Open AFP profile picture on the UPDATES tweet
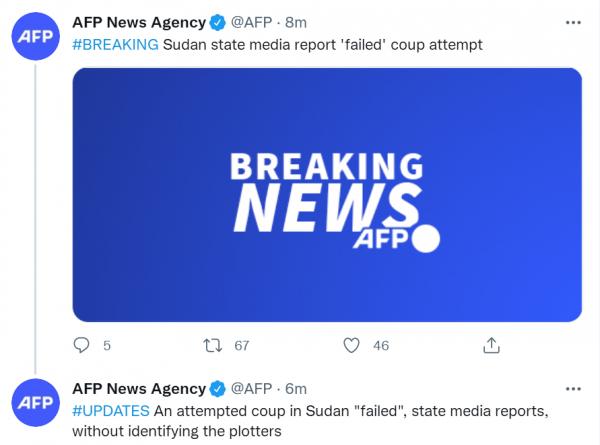This screenshot has height=445, width=600. coord(36,402)
